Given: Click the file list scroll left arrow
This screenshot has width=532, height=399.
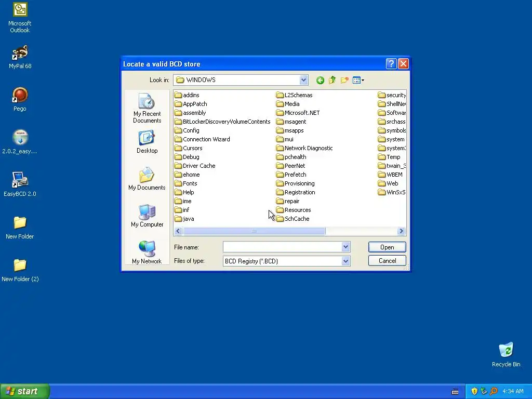Looking at the screenshot, I should 178,231.
